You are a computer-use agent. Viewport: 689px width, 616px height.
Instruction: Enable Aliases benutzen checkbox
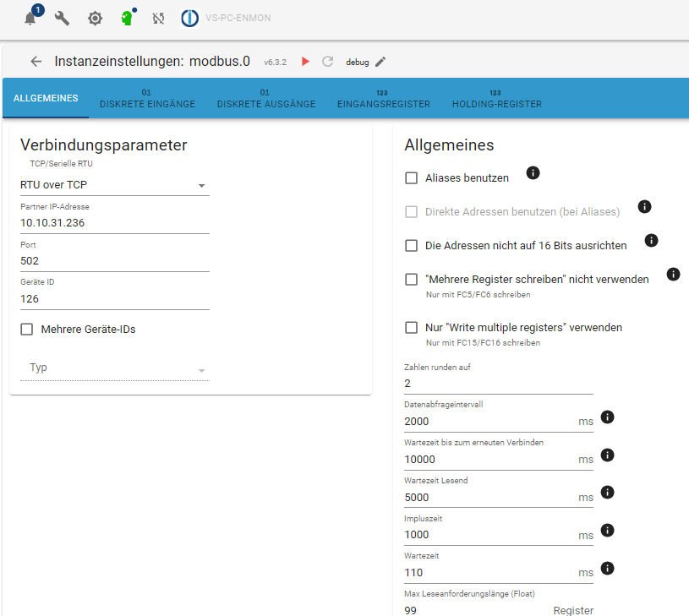(x=412, y=178)
